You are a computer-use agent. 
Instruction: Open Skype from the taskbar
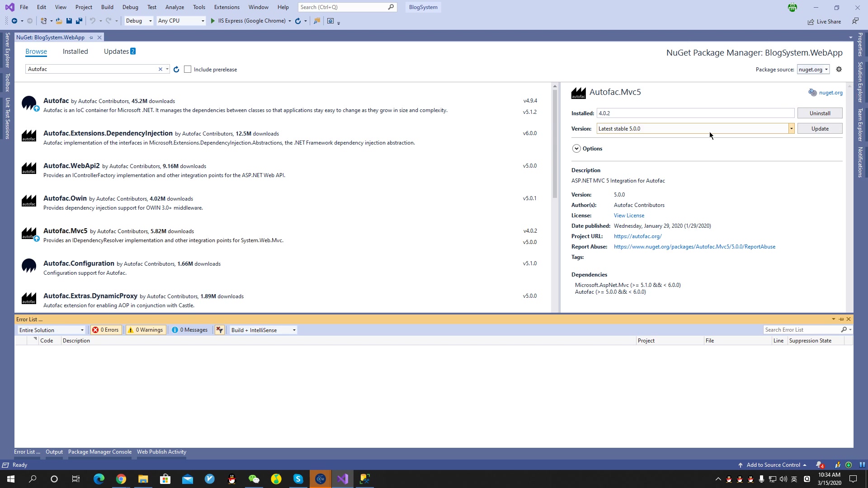298,479
